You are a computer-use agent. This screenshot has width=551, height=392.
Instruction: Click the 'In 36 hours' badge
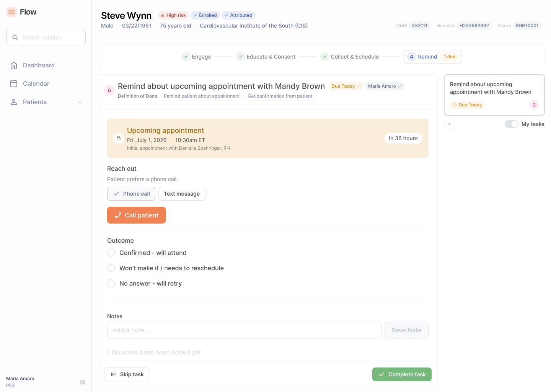403,138
